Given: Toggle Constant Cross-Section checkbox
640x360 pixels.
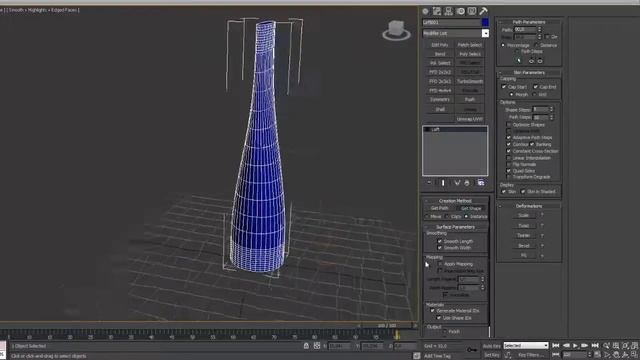Looking at the screenshot, I should [509, 151].
